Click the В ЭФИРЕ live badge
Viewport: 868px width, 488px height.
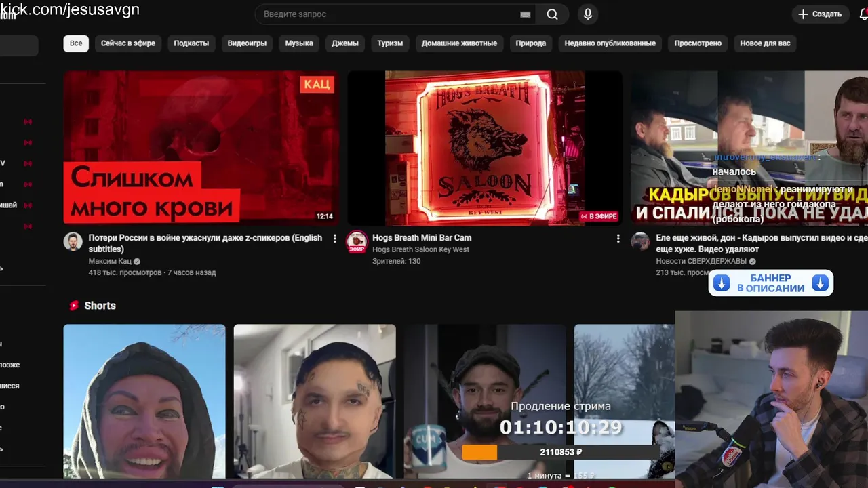(598, 216)
